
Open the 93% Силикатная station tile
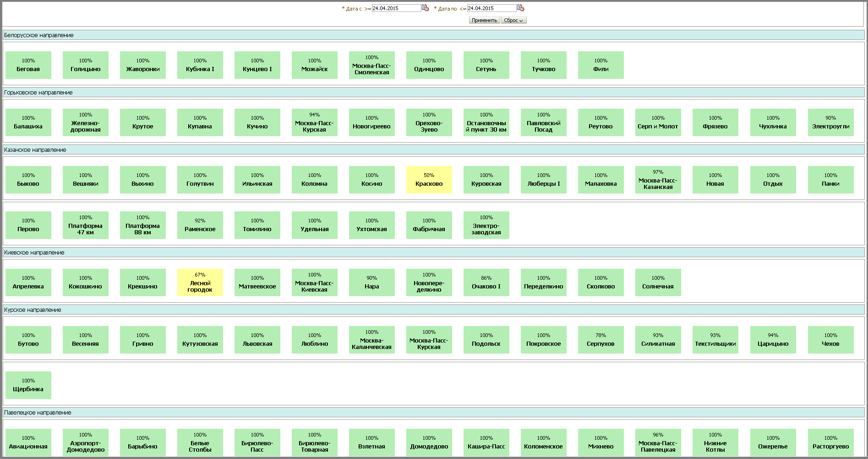pos(658,340)
